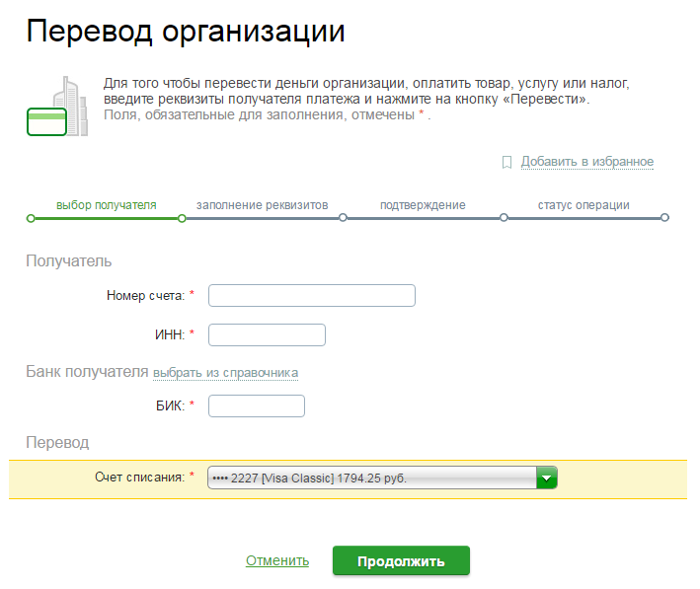Screen dimensions: 700x589
Task: Click the green Продолжить button
Action: tap(401, 561)
